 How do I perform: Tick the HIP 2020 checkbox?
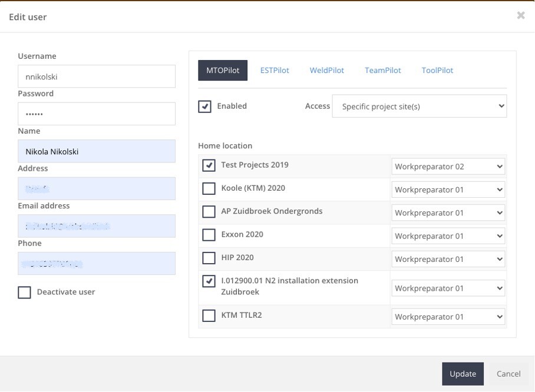coord(209,258)
